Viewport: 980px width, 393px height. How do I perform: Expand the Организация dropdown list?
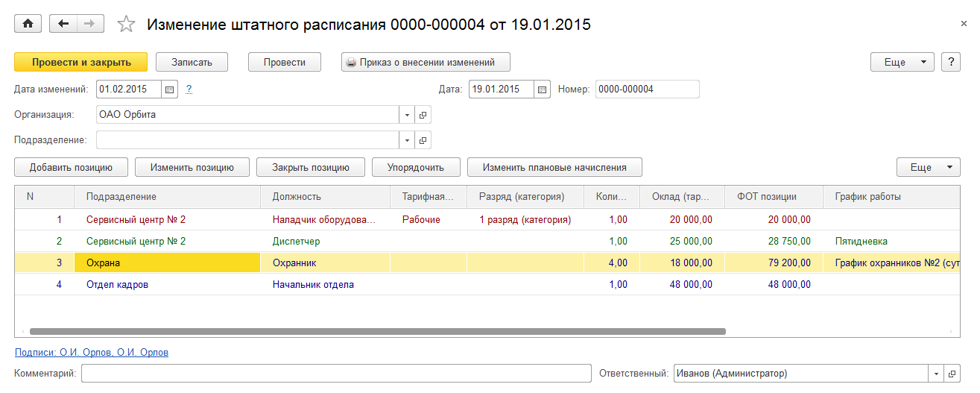[407, 115]
